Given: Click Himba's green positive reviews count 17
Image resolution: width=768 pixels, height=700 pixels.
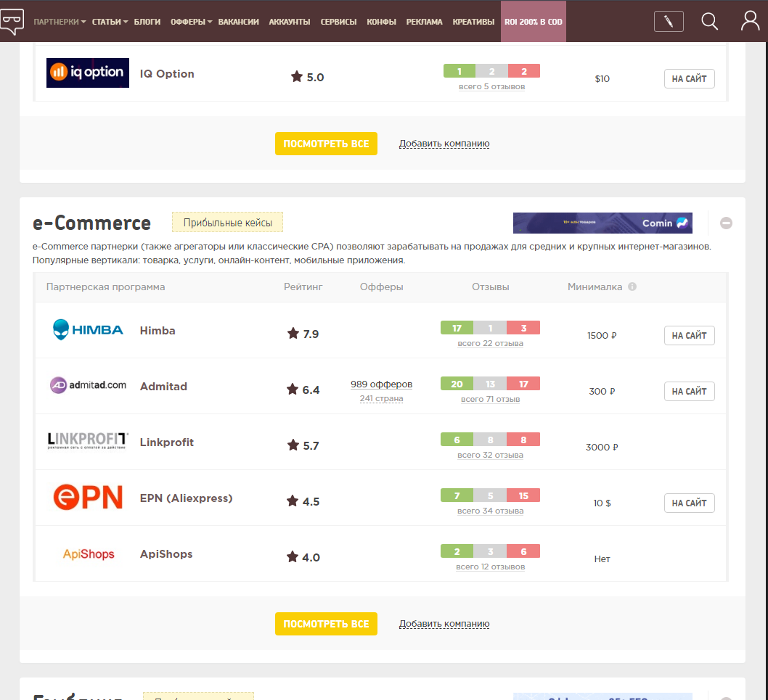Looking at the screenshot, I should (457, 328).
